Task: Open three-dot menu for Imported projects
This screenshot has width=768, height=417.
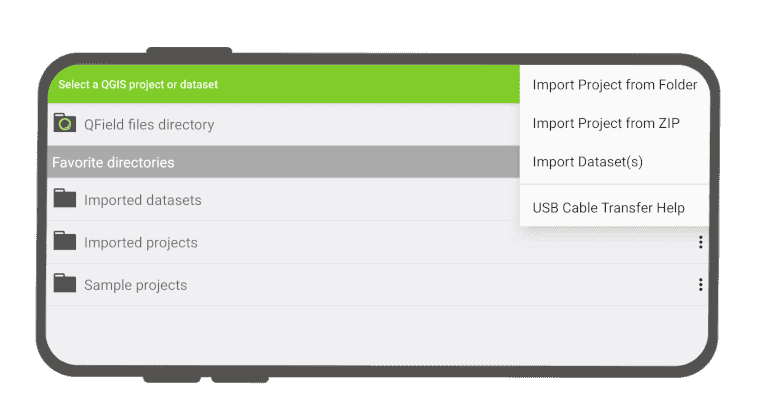Action: 700,242
